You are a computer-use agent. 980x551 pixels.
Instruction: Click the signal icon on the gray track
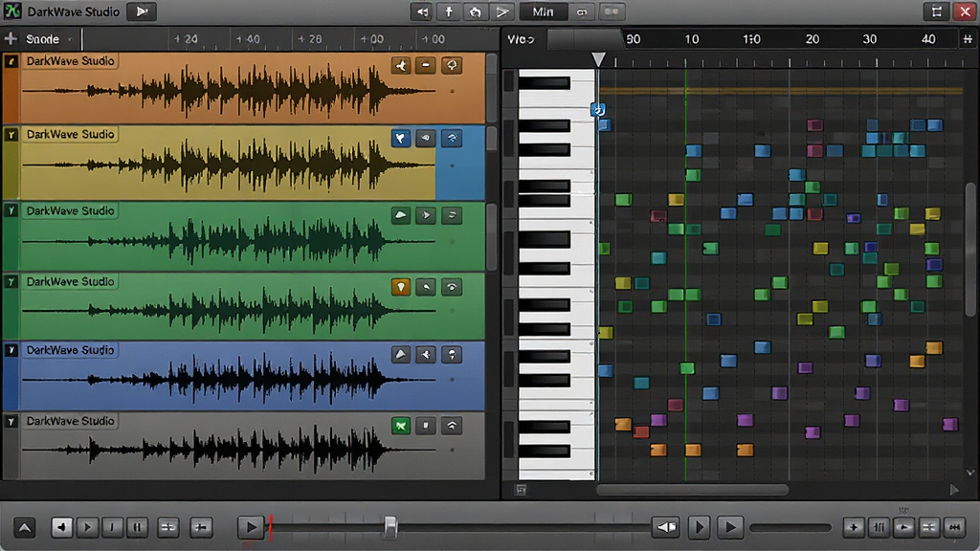452,426
